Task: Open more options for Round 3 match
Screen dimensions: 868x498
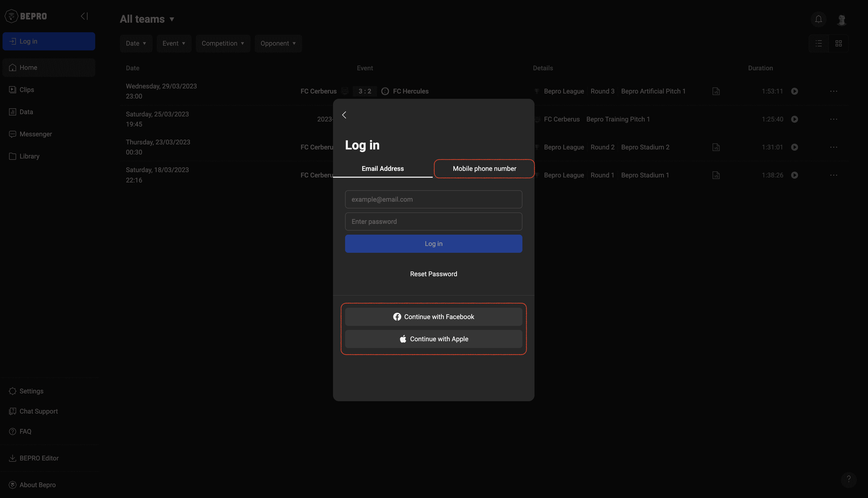Action: coord(833,91)
